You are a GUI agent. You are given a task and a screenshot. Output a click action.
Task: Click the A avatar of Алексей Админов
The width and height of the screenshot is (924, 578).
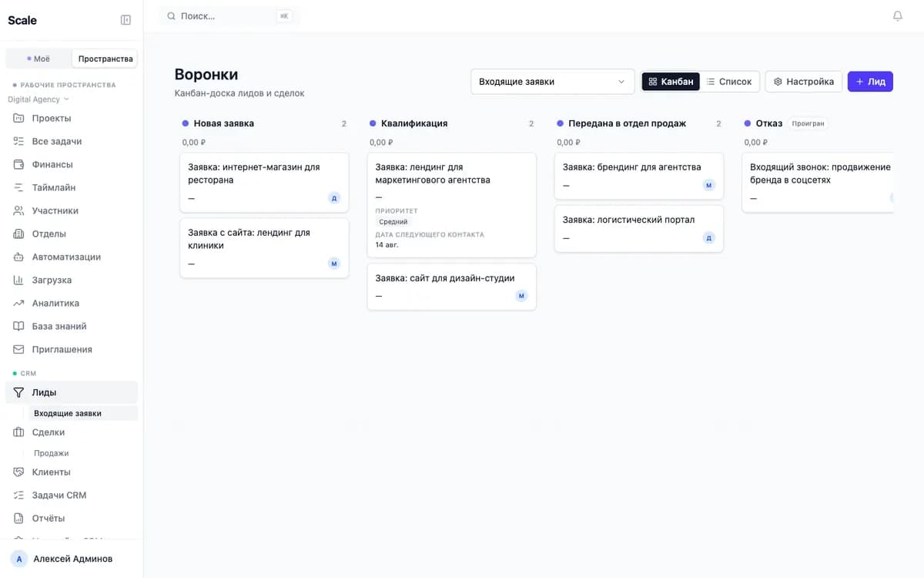[19, 559]
